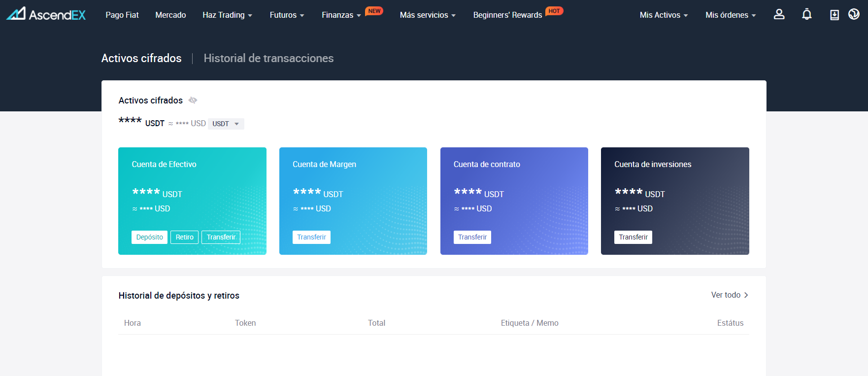Expand the Haz Trading menu
Image resolution: width=868 pixels, height=376 pixels.
pos(227,15)
